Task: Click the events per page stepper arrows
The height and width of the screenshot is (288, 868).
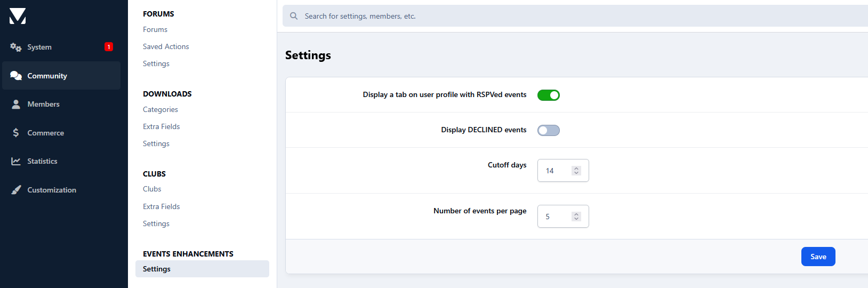Action: pyautogui.click(x=576, y=217)
